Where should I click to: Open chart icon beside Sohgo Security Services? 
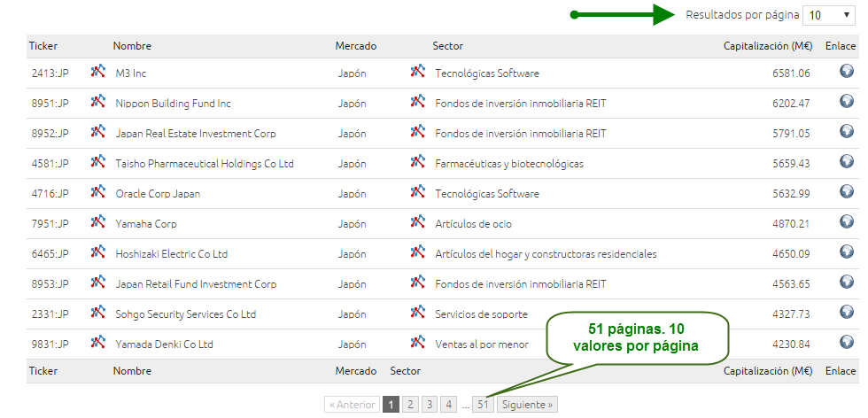(x=98, y=311)
